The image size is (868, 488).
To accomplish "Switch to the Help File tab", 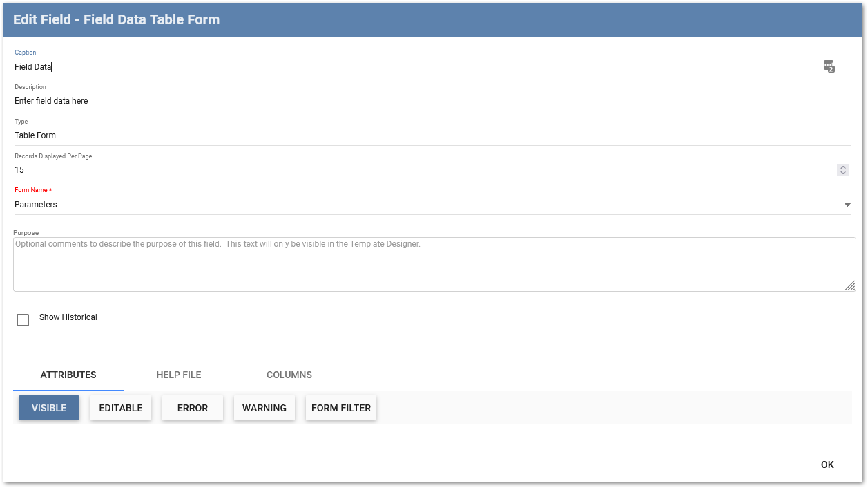I will tap(178, 375).
